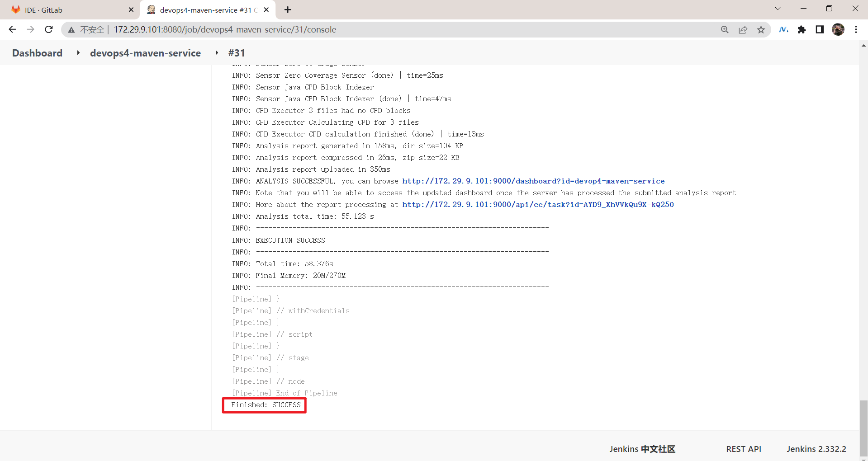The image size is (868, 461).
Task: Open the SonarQube api/ce/task report link
Action: coord(538,204)
